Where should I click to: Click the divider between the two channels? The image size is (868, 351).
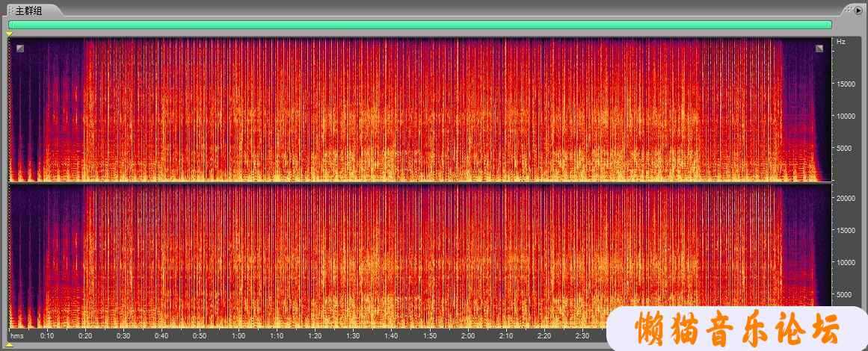[419, 182]
